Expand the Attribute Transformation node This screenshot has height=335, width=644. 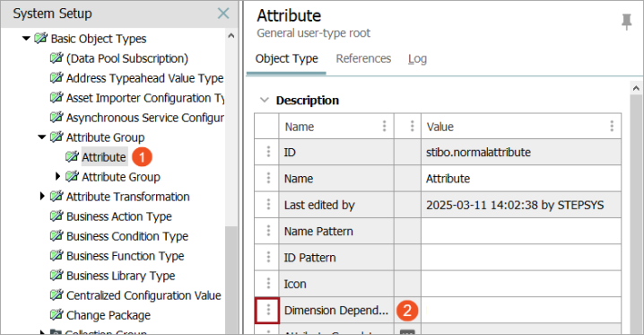(x=42, y=196)
